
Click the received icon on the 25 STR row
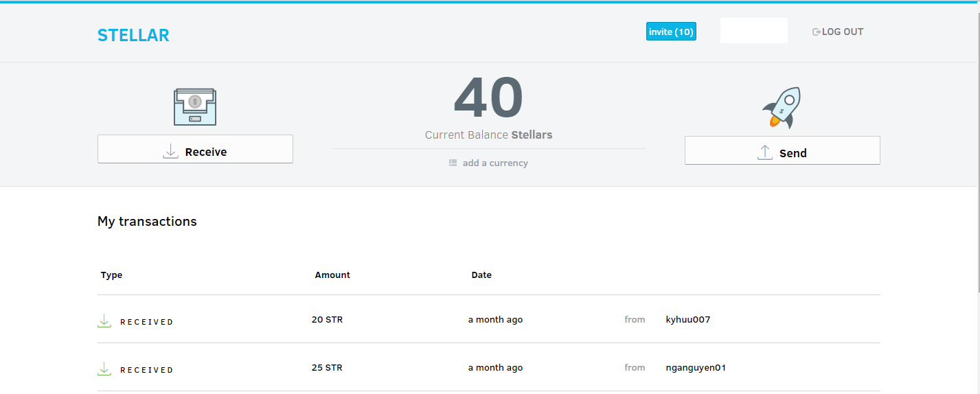pos(104,369)
